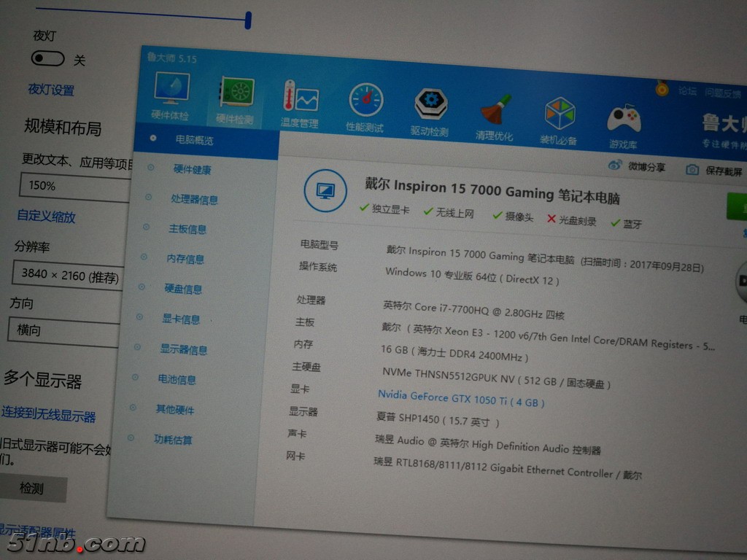
Task: Click 连接到无线显示器 link
Action: tap(49, 415)
